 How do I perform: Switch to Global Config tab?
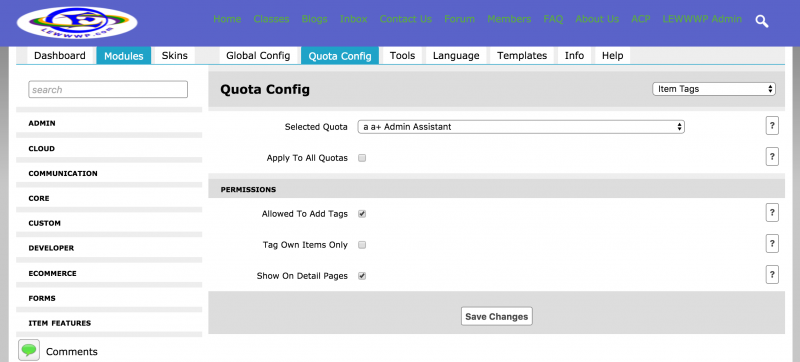258,56
